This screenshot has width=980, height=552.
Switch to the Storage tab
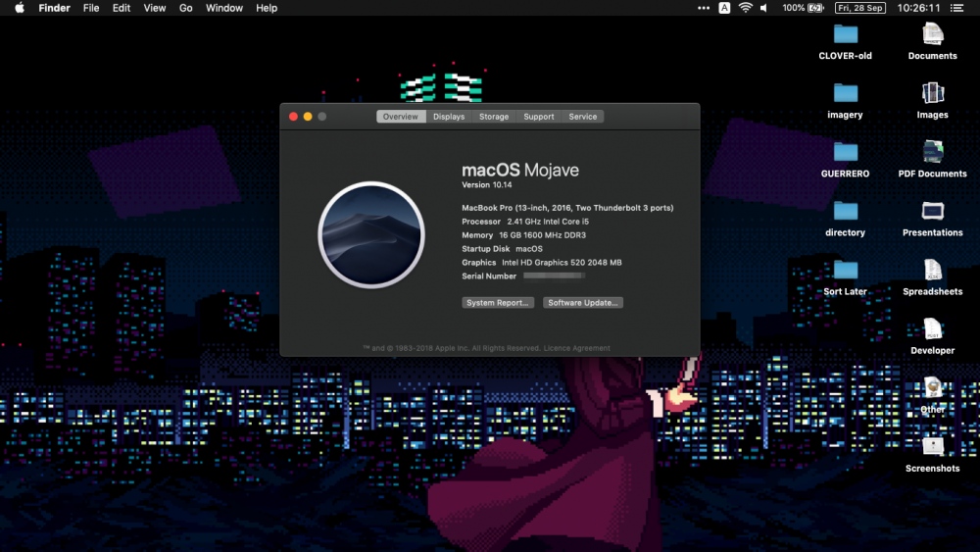coord(494,117)
